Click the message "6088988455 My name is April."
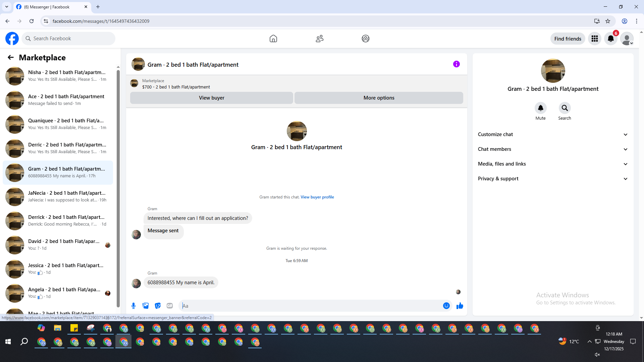Viewport: 644px width, 362px height. click(181, 283)
